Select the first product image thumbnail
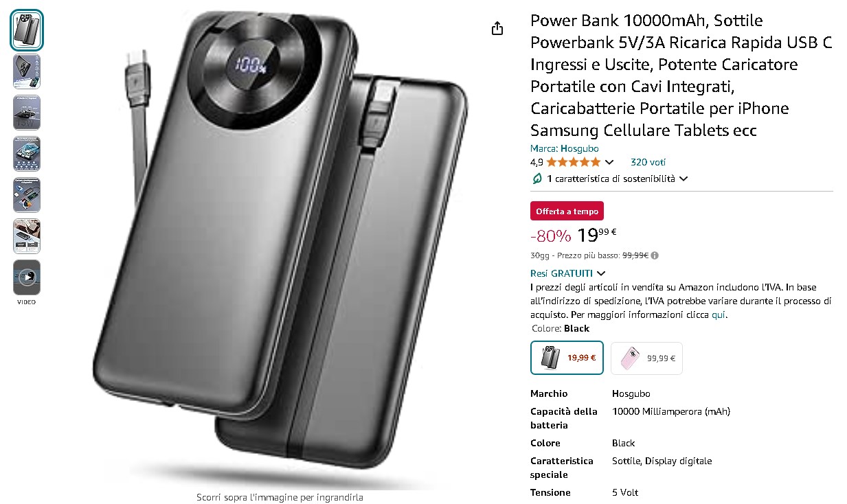847x504 pixels. [27, 30]
